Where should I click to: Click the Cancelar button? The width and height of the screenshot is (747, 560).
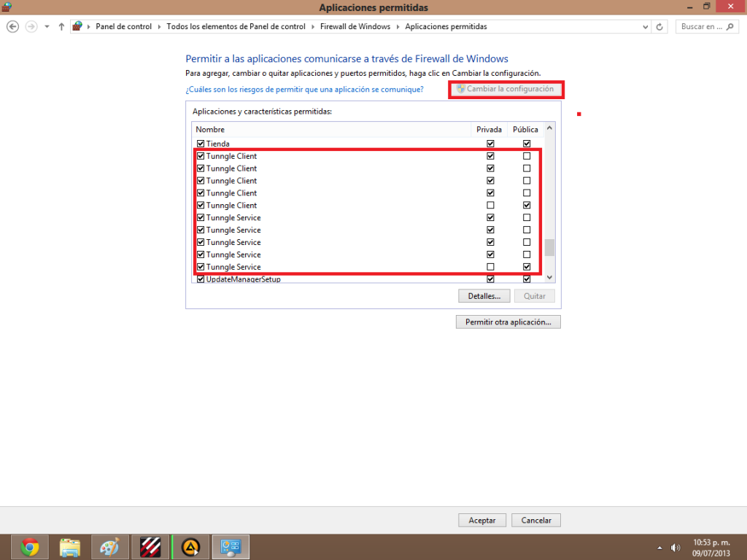pos(536,521)
